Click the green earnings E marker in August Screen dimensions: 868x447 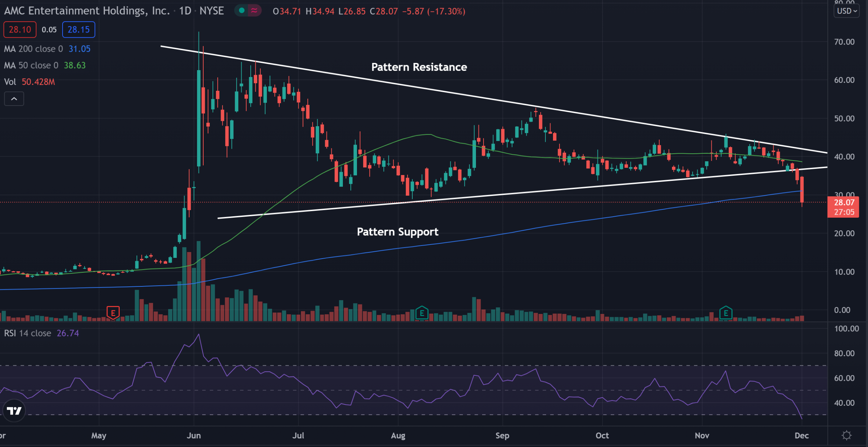422,313
